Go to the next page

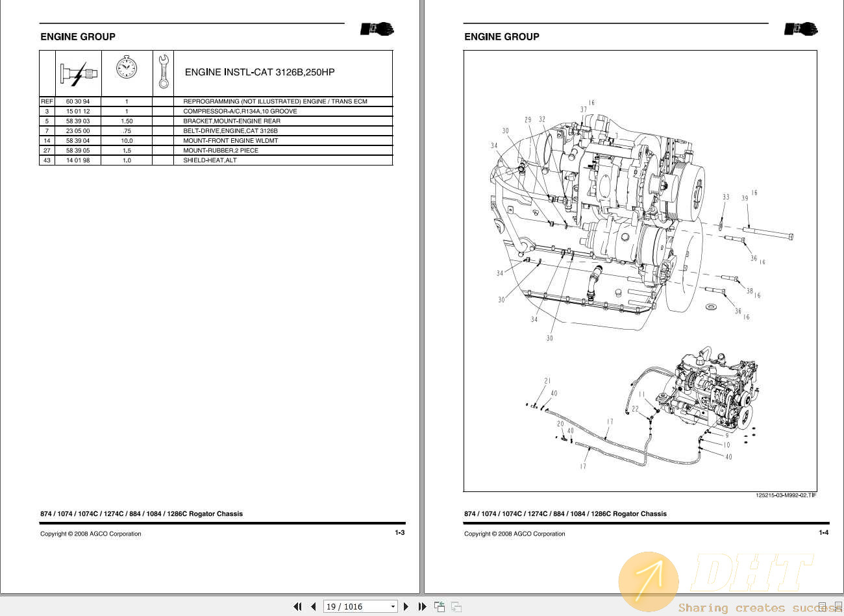click(406, 606)
